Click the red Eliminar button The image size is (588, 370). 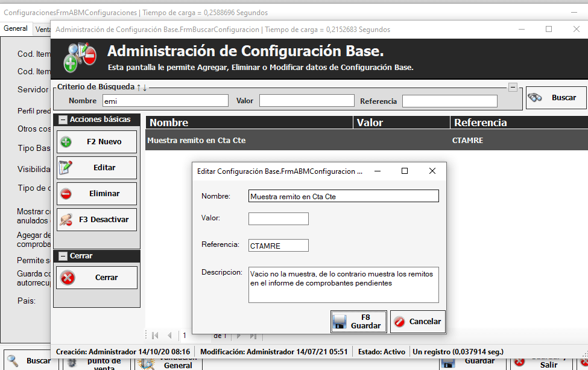[96, 194]
